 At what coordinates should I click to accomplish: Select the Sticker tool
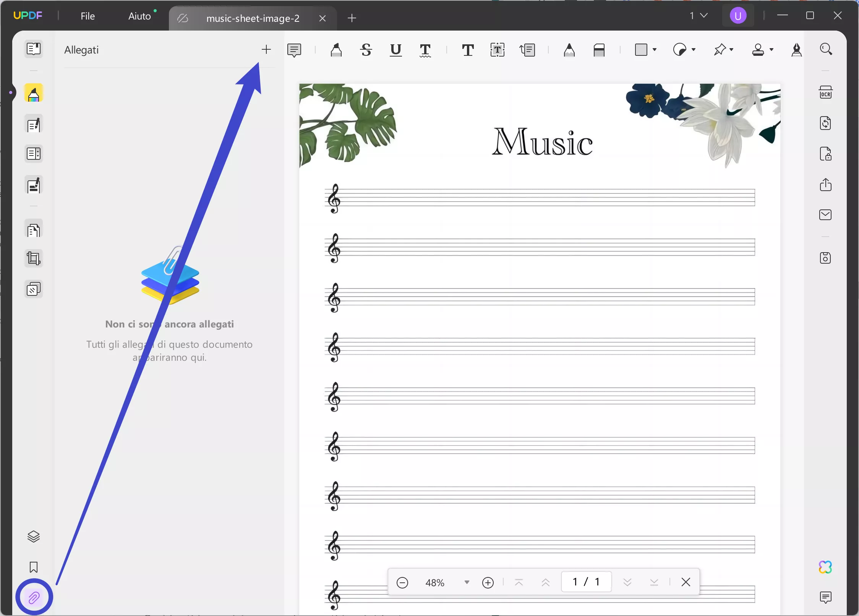tap(680, 50)
